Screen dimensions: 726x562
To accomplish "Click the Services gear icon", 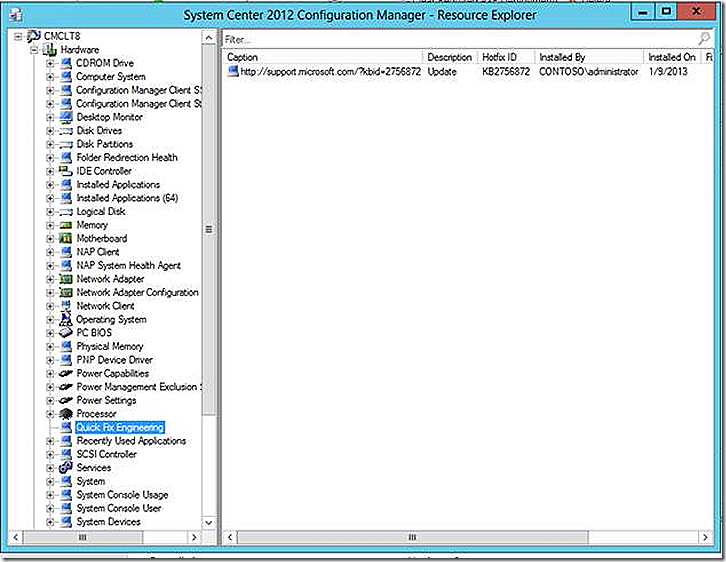I will tap(66, 468).
